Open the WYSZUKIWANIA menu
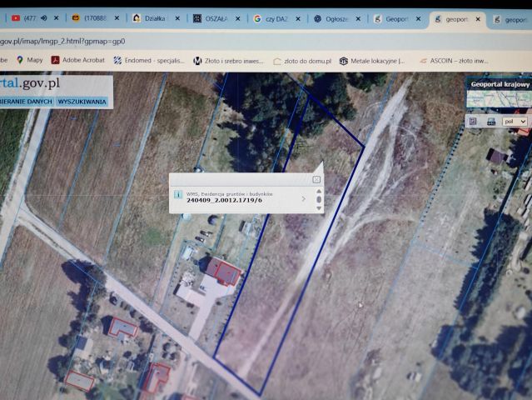This screenshot has width=532, height=400. [x=82, y=102]
